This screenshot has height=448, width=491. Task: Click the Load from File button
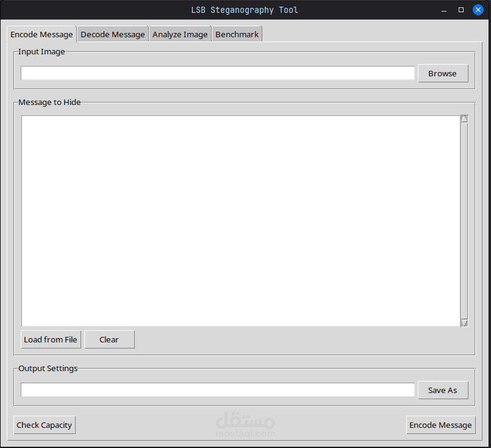(51, 339)
